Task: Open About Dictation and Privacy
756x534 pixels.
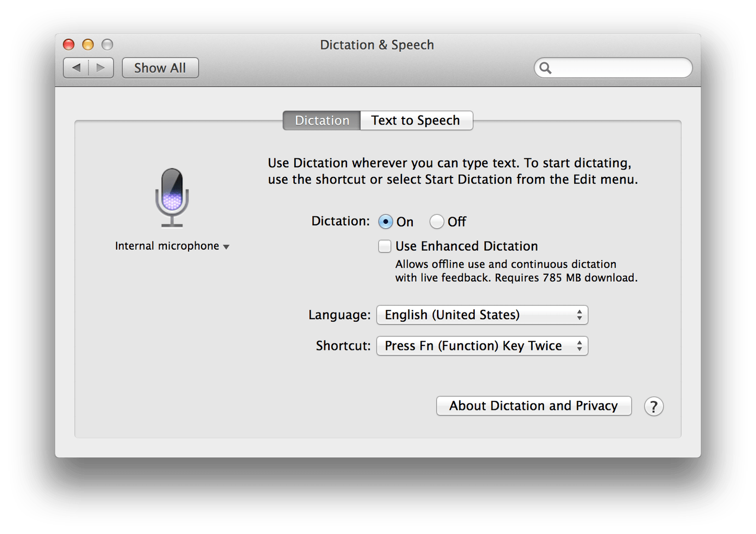Action: pyautogui.click(x=533, y=406)
